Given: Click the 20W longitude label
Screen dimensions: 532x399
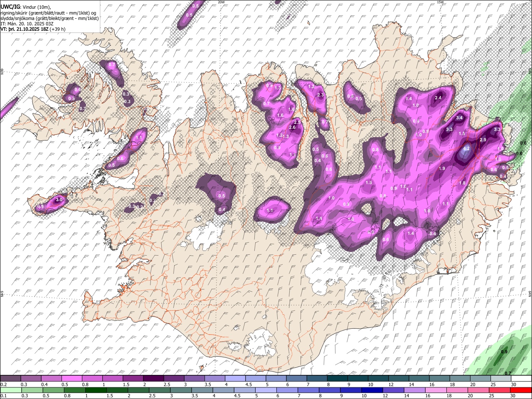Looking at the screenshot, I should (221, 2).
